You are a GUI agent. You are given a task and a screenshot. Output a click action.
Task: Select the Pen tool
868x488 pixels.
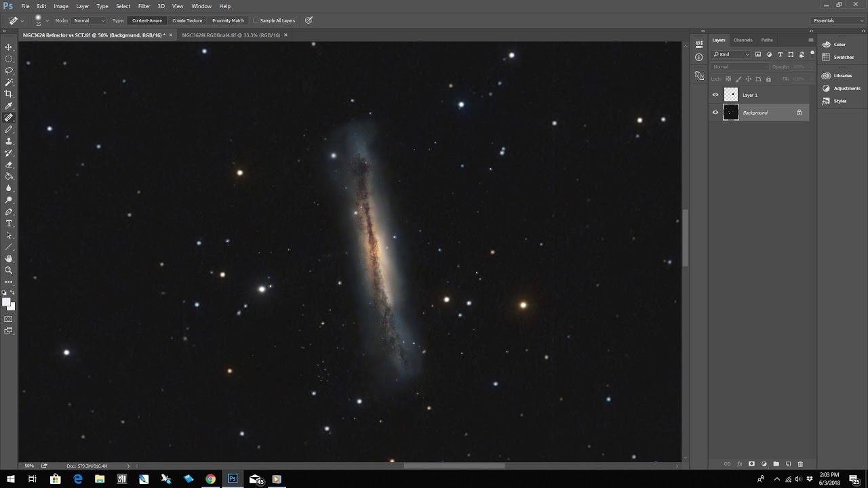[x=9, y=211]
